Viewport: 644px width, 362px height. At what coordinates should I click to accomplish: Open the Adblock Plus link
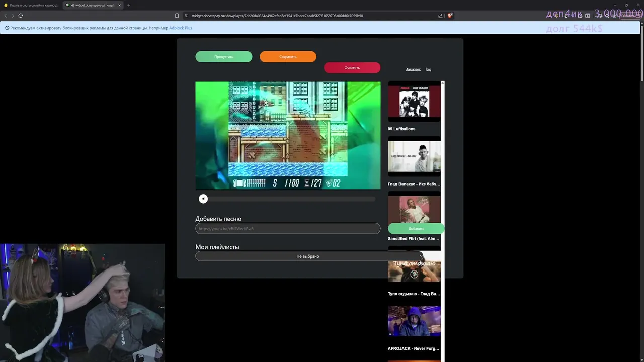coord(181,28)
